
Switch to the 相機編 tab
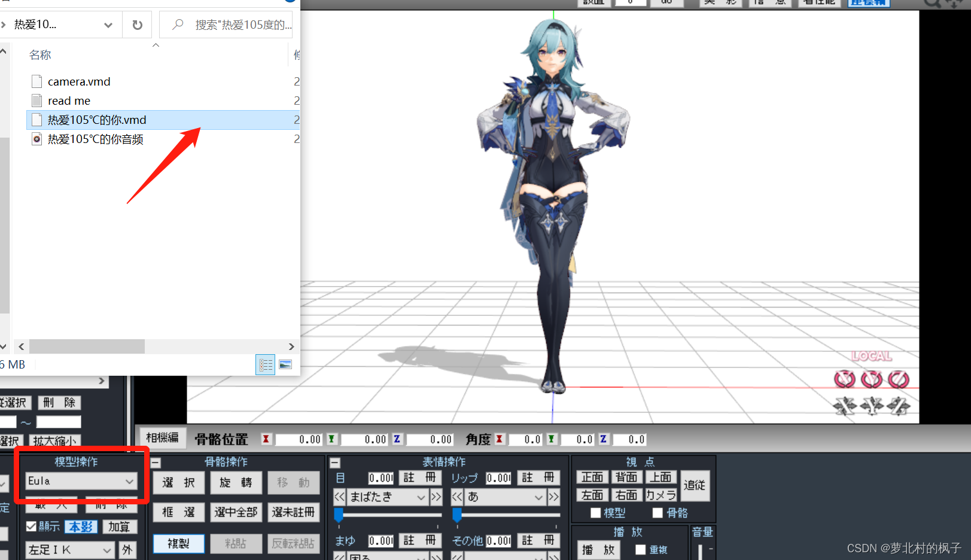pyautogui.click(x=162, y=438)
